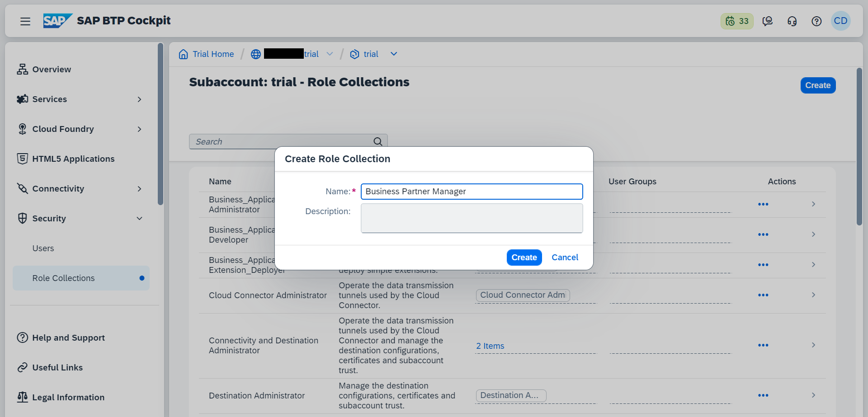Click the search magnifier icon

click(378, 141)
